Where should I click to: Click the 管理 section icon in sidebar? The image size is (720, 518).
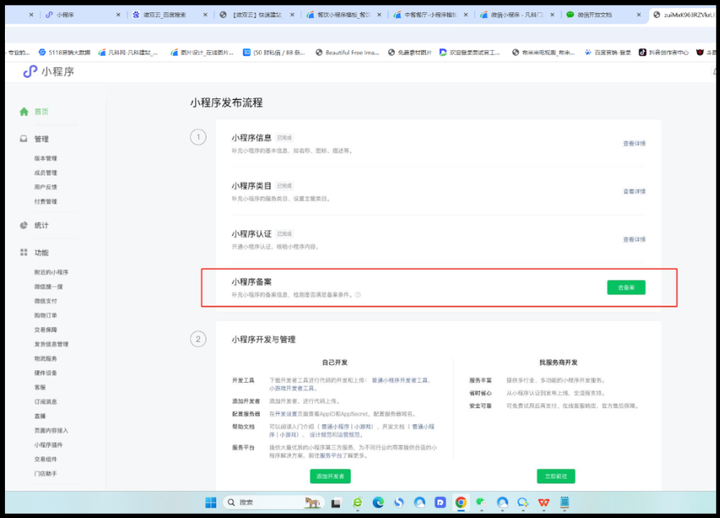[24, 139]
